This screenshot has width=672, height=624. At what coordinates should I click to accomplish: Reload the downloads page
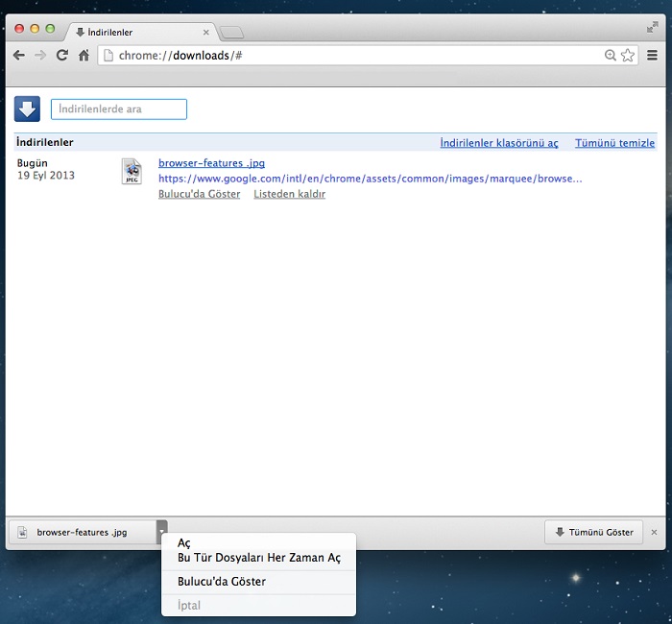tap(62, 55)
